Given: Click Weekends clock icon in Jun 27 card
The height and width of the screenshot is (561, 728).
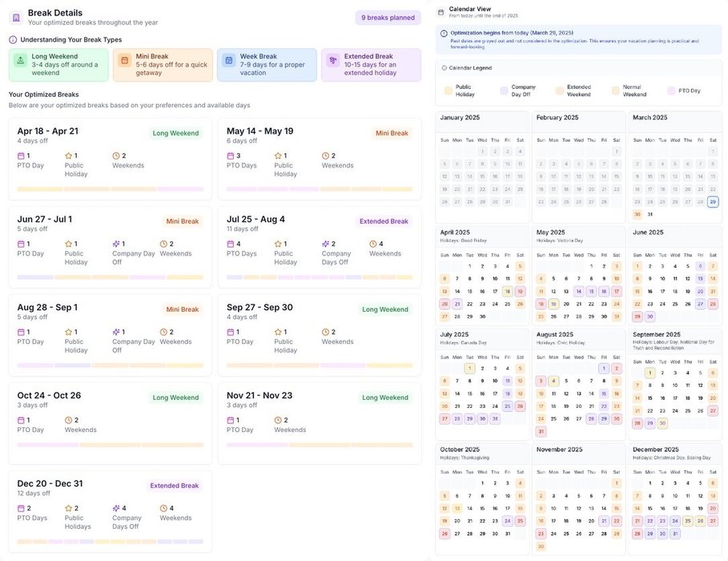Looking at the screenshot, I should pyautogui.click(x=163, y=244).
